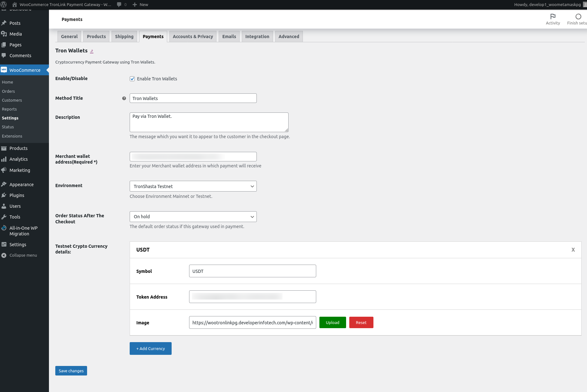587x392 pixels.
Task: Open the Emails tab
Action: coord(229,37)
